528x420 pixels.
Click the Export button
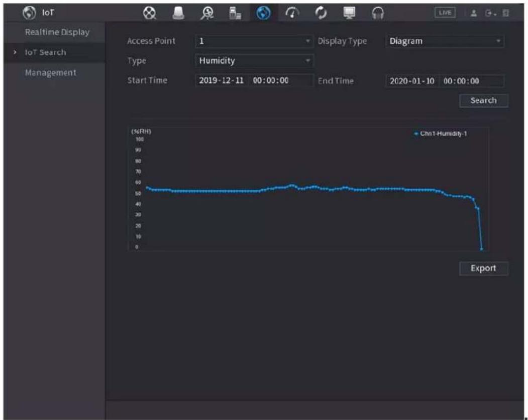tap(484, 268)
